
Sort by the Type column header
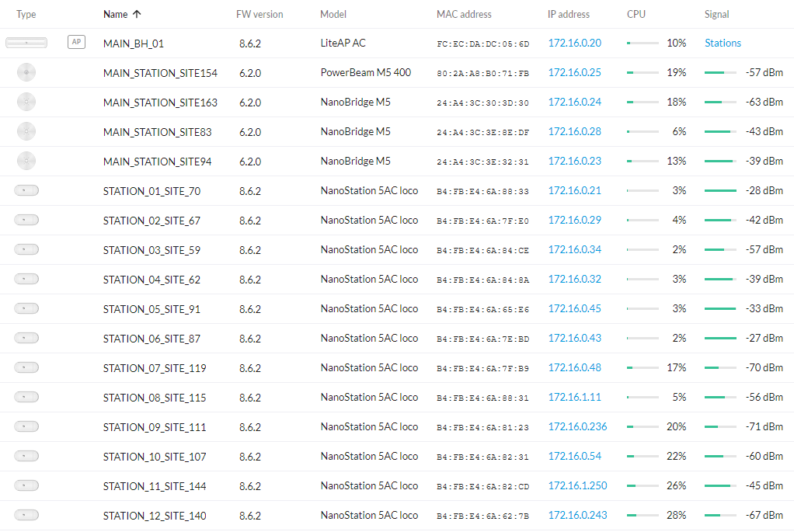[26, 14]
